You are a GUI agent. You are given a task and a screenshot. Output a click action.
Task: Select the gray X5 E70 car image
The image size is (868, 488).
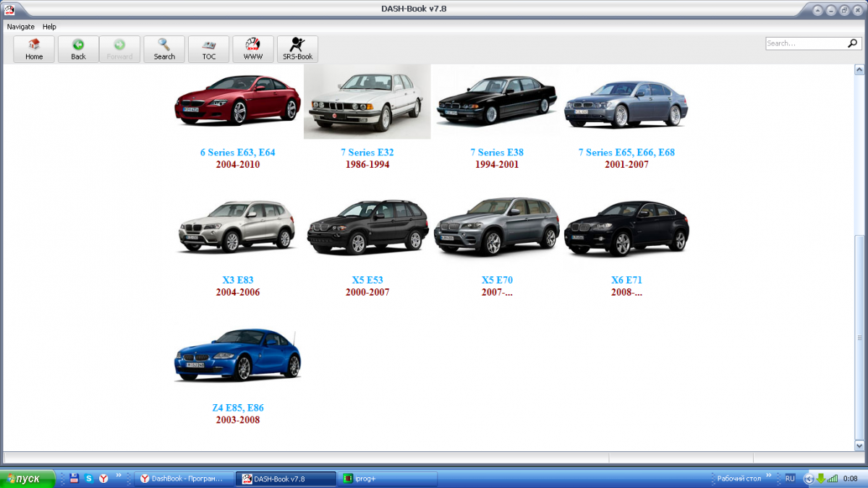click(x=496, y=226)
